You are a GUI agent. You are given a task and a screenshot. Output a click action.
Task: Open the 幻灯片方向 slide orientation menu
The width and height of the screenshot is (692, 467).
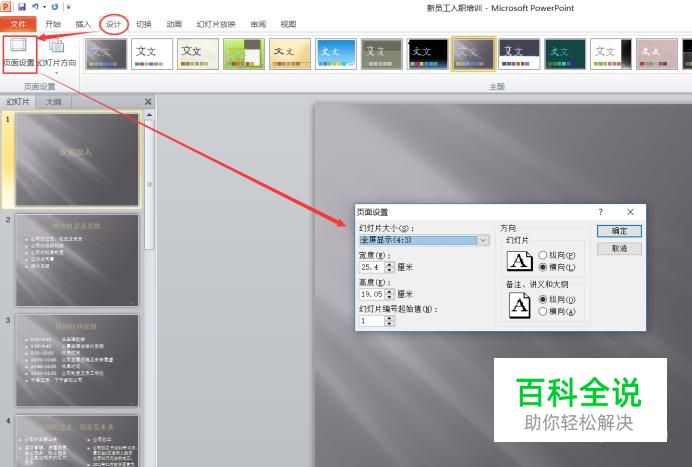coord(56,56)
